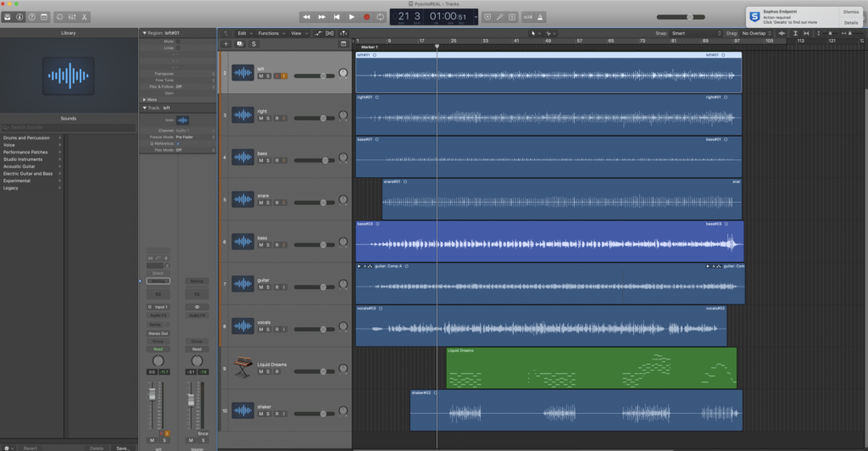Image resolution: width=868 pixels, height=451 pixels.
Task: Click the Catch playhead button
Action: (x=343, y=33)
